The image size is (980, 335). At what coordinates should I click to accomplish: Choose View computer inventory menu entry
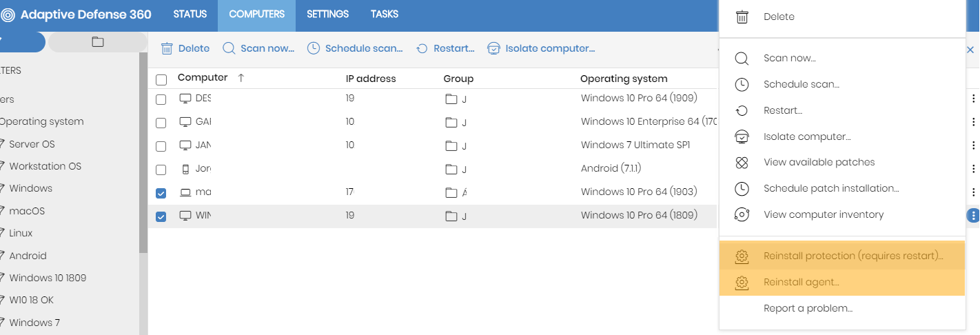click(x=841, y=214)
